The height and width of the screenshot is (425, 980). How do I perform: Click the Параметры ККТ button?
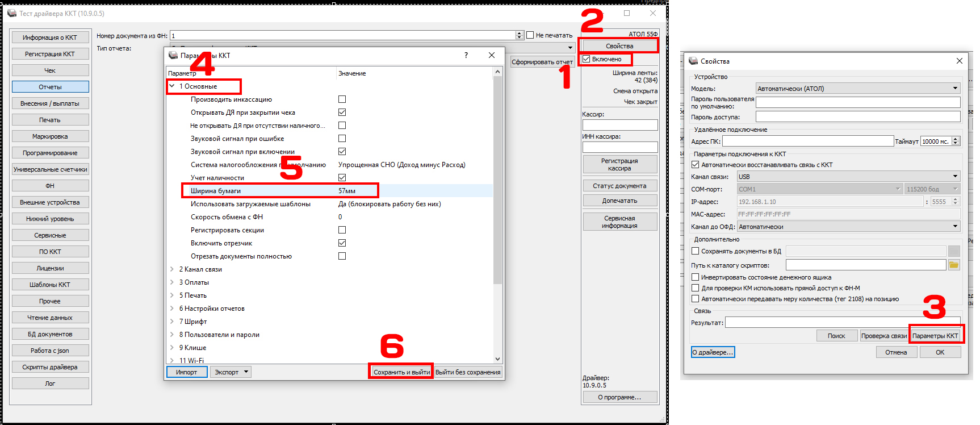(935, 336)
